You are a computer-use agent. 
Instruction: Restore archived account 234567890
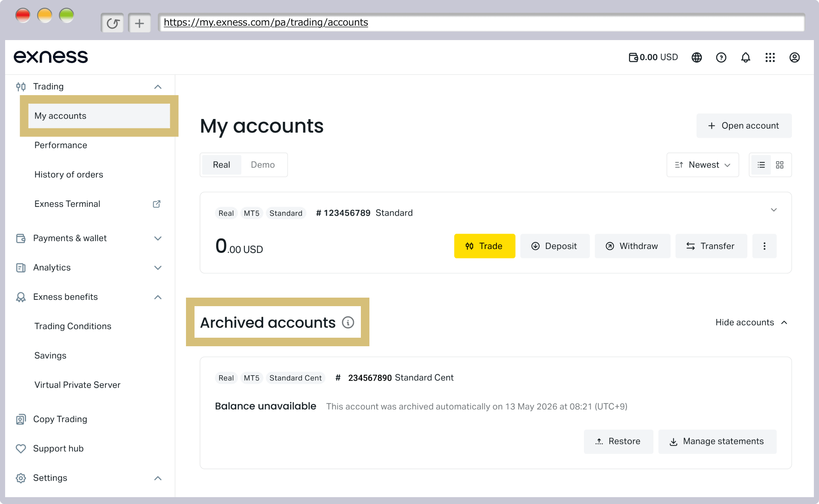click(618, 441)
